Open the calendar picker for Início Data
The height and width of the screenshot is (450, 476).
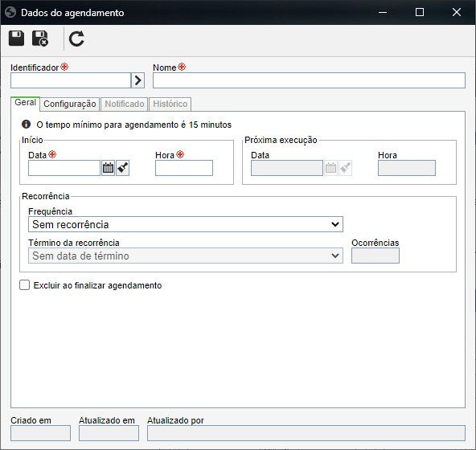(108, 168)
